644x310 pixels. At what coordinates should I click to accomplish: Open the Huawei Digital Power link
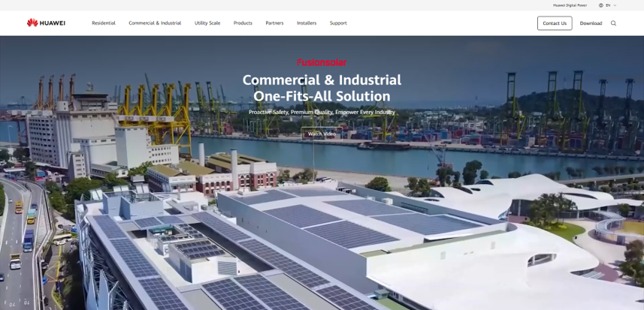pos(570,5)
